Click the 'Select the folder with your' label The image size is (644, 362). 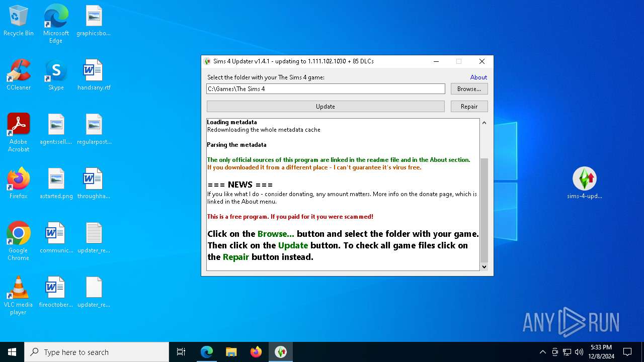coord(266,77)
